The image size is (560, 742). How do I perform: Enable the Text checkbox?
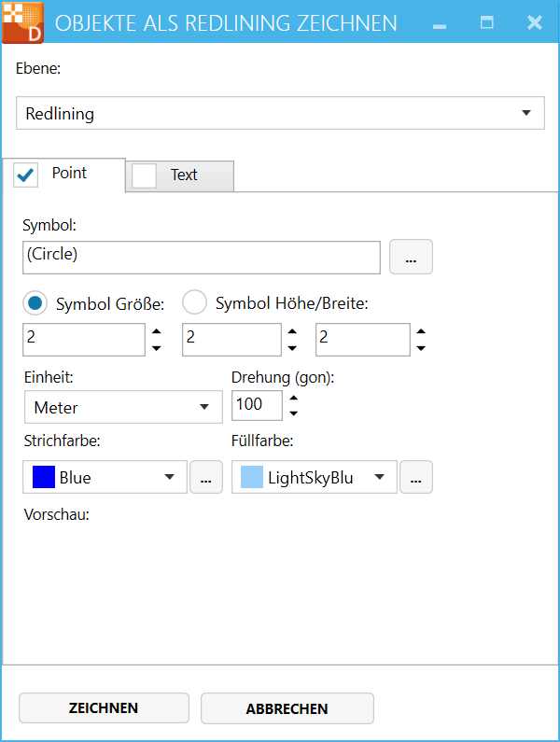tap(145, 175)
